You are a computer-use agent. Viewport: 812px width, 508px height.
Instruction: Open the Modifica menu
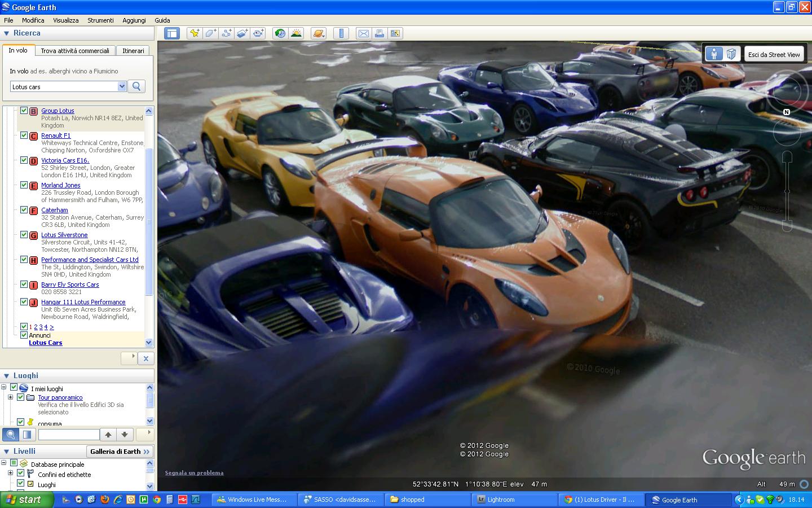(33, 20)
